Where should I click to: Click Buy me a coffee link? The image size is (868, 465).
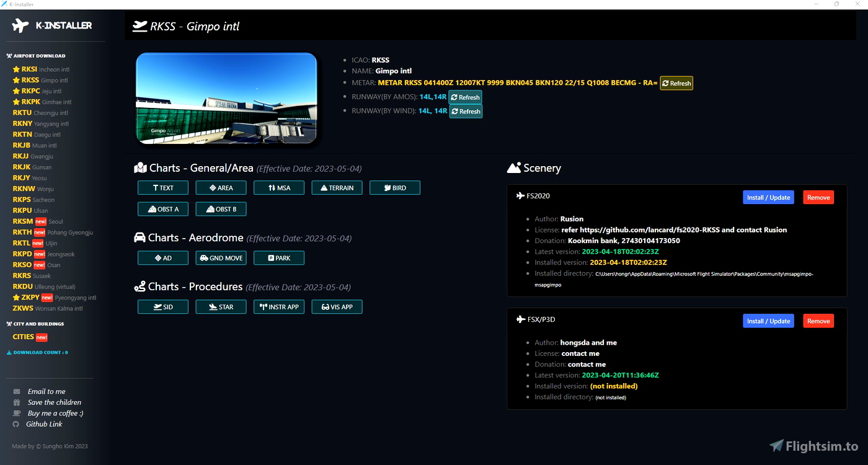55,413
